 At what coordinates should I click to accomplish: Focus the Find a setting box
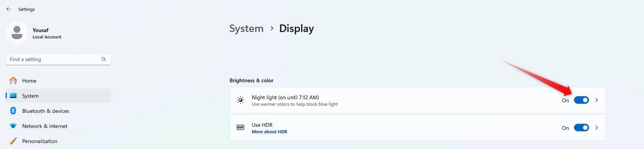click(58, 59)
